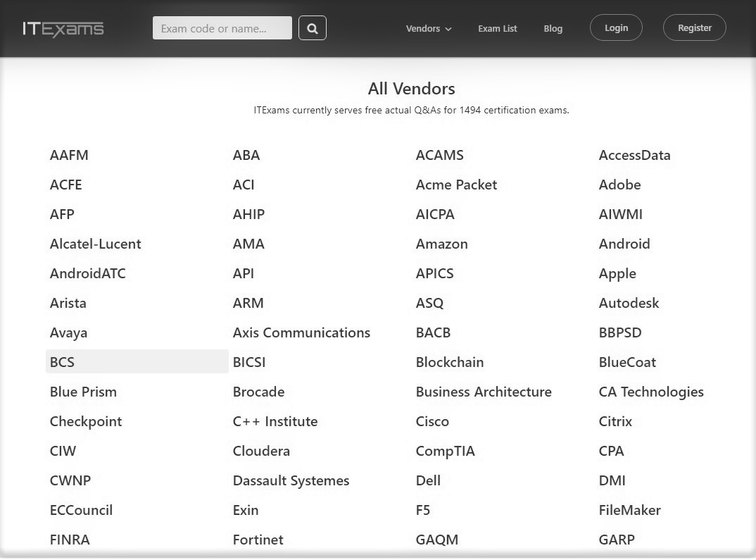Click the exam code search input field
756x560 pixels.
coord(222,27)
